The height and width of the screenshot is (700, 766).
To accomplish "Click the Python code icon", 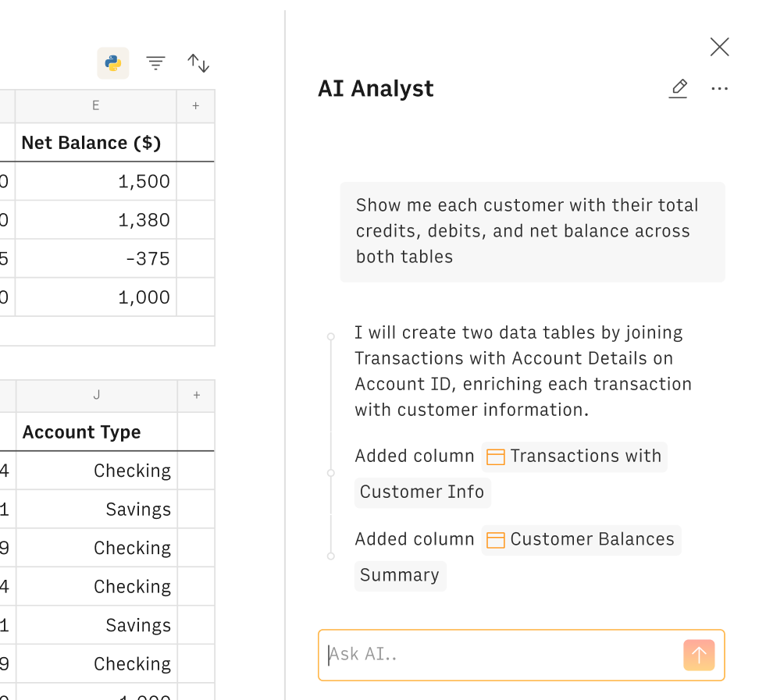I will [x=113, y=63].
